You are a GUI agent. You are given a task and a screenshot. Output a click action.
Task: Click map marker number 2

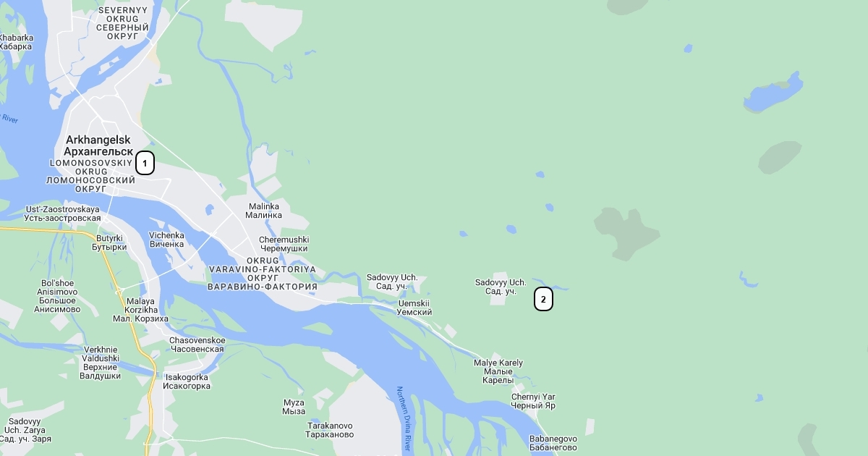coord(543,299)
